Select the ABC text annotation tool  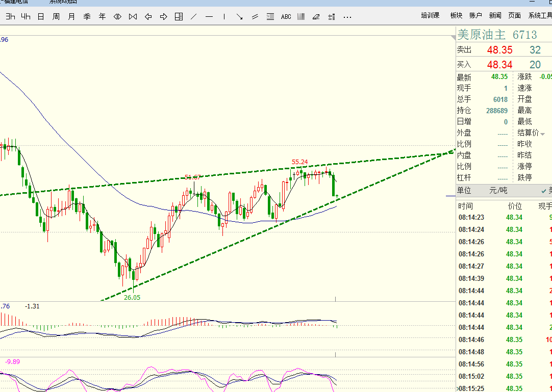(286, 16)
